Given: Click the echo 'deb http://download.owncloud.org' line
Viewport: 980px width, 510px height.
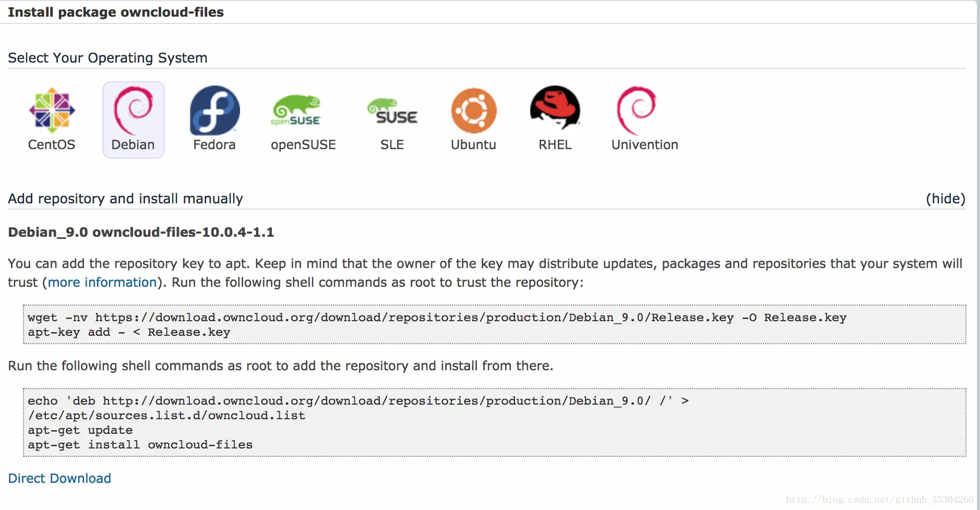Looking at the screenshot, I should [x=358, y=401].
